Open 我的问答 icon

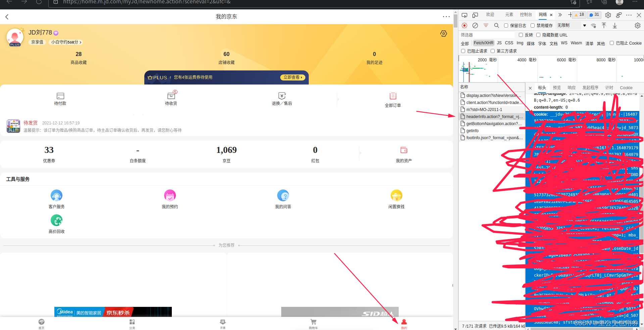283,196
